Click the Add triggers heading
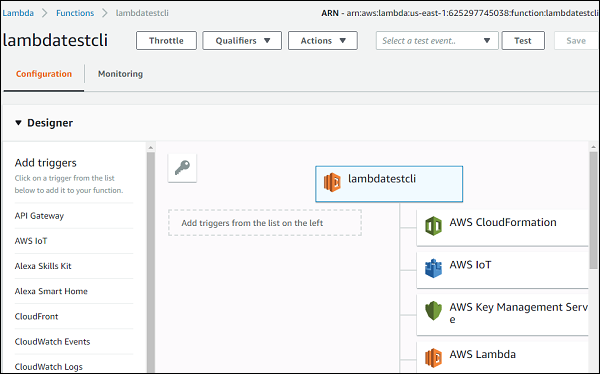600x374 pixels. [x=46, y=163]
